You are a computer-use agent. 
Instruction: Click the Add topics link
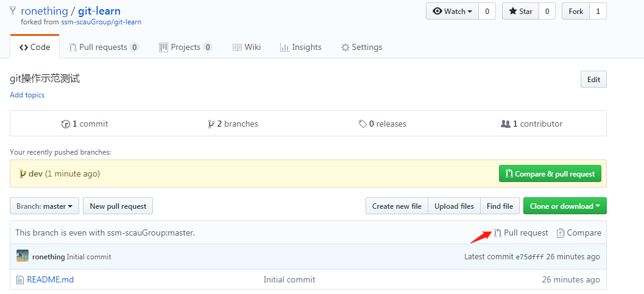[27, 95]
